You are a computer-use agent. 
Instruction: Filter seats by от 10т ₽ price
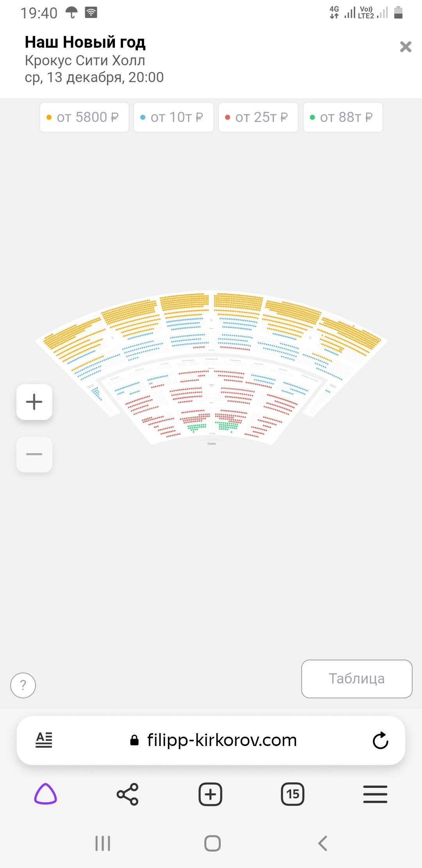pyautogui.click(x=173, y=117)
